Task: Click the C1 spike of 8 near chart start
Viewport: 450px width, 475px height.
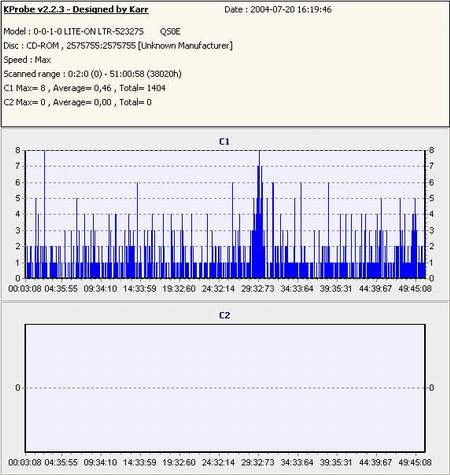Action: [44, 213]
